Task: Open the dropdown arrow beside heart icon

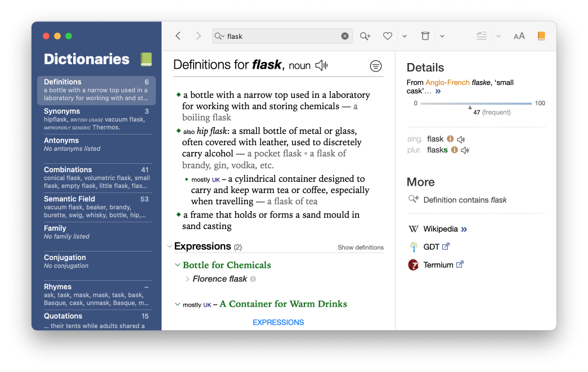Action: pos(404,36)
